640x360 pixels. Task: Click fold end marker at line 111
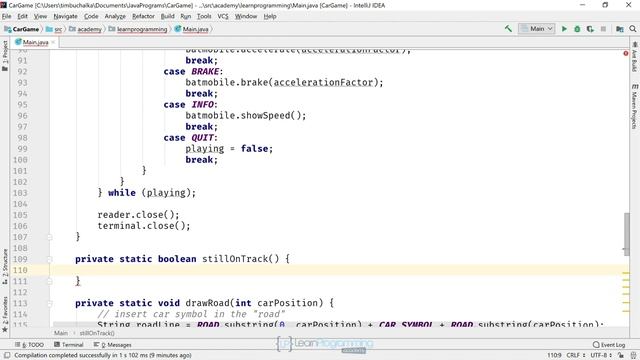pos(50,281)
